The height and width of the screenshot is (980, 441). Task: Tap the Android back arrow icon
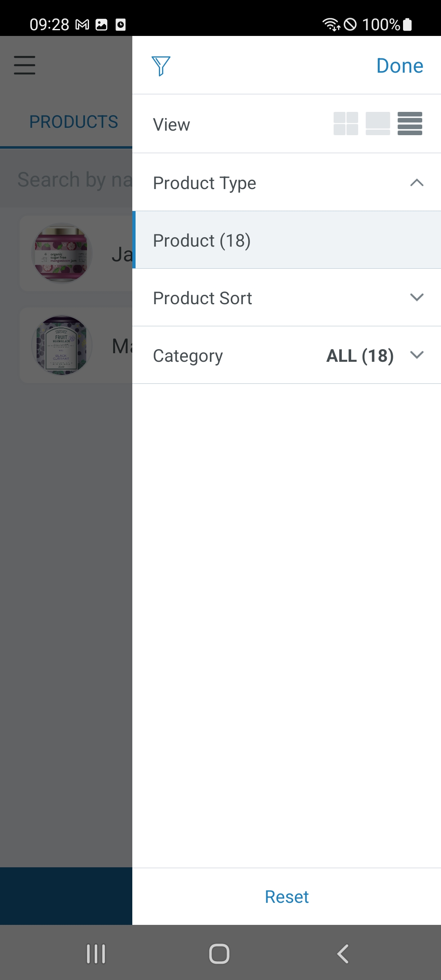[343, 954]
